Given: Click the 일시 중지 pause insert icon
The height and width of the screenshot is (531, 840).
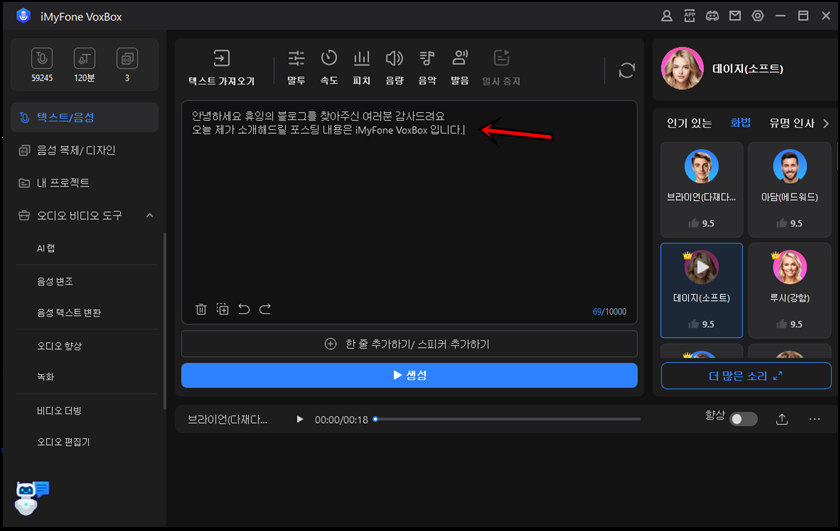Looking at the screenshot, I should tap(501, 58).
